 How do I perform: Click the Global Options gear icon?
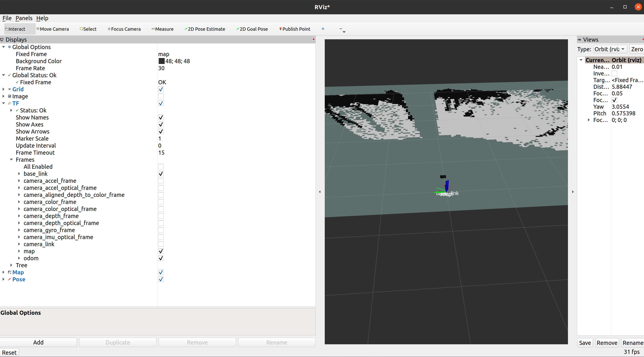10,47
